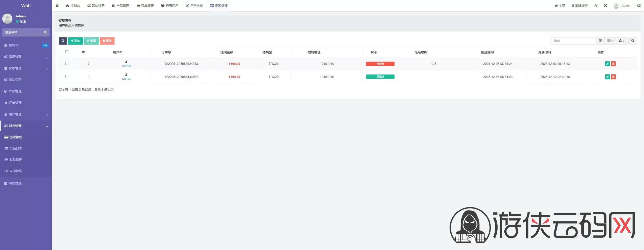Image resolution: width=644 pixels, height=250 pixels.
Task: Open user link 123123 in first row
Action: pyautogui.click(x=126, y=66)
